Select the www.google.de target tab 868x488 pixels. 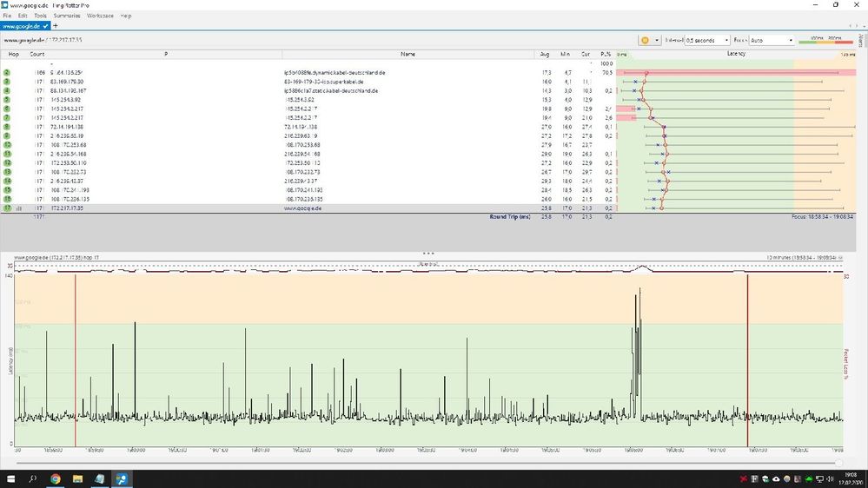tap(25, 25)
